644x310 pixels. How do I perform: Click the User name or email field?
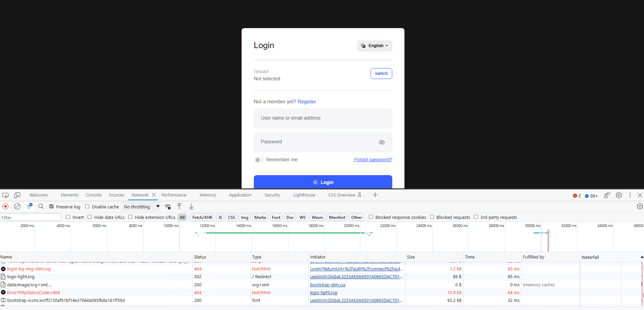pyautogui.click(x=323, y=118)
